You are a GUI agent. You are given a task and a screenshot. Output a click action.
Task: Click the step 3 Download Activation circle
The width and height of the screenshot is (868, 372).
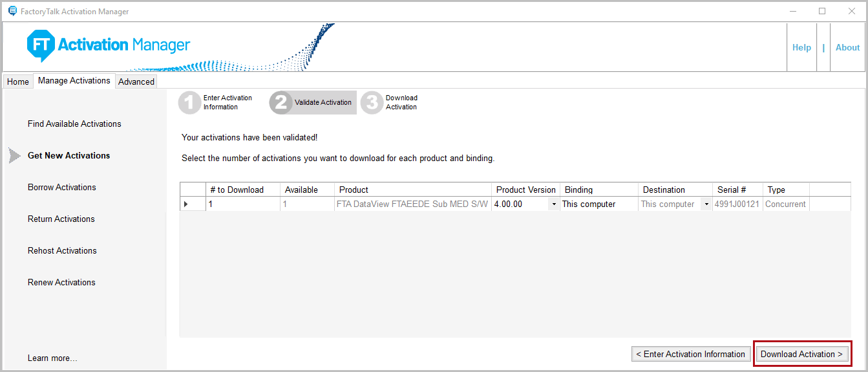pos(372,102)
